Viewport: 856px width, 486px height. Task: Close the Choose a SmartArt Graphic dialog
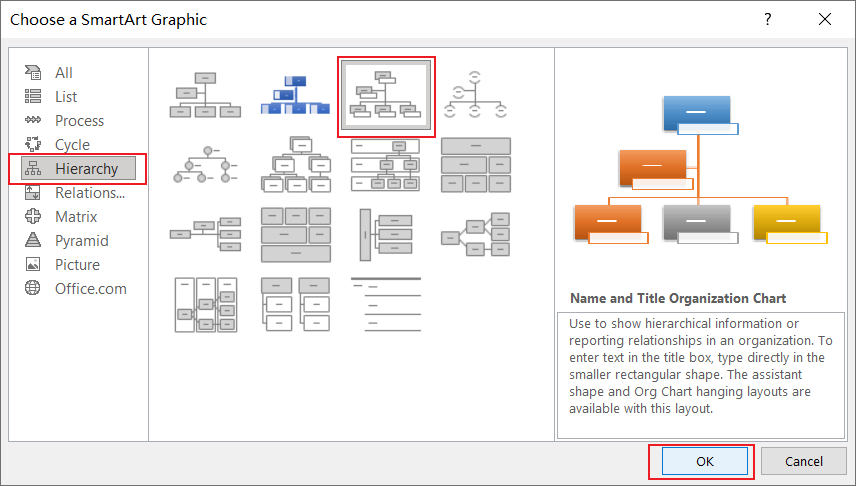point(825,20)
